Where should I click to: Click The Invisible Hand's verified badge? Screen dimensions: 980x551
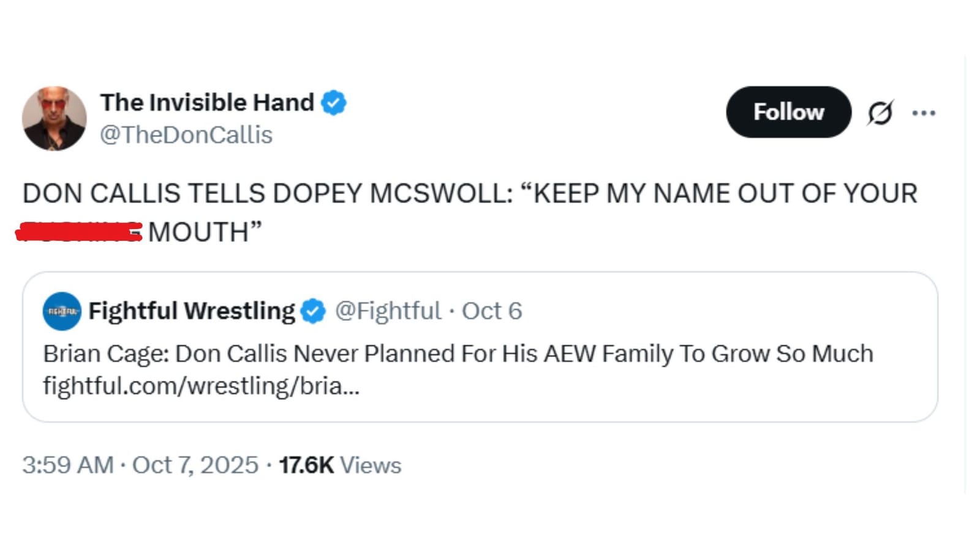click(334, 102)
